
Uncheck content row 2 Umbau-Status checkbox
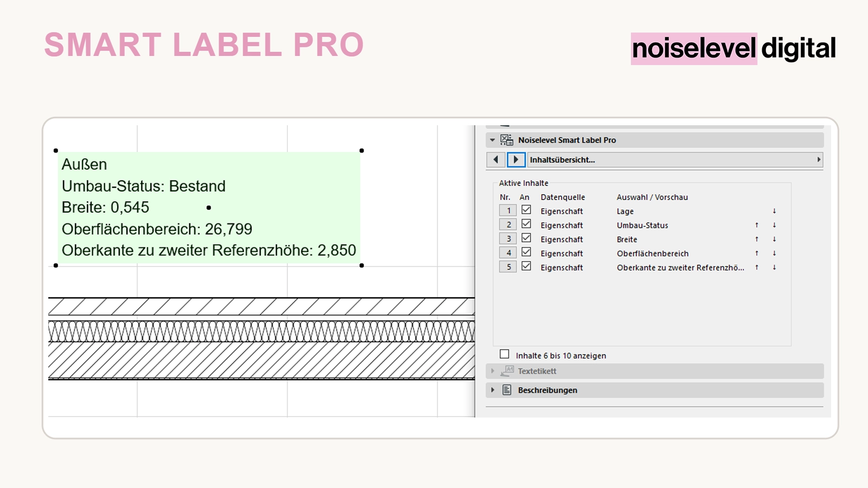point(526,224)
